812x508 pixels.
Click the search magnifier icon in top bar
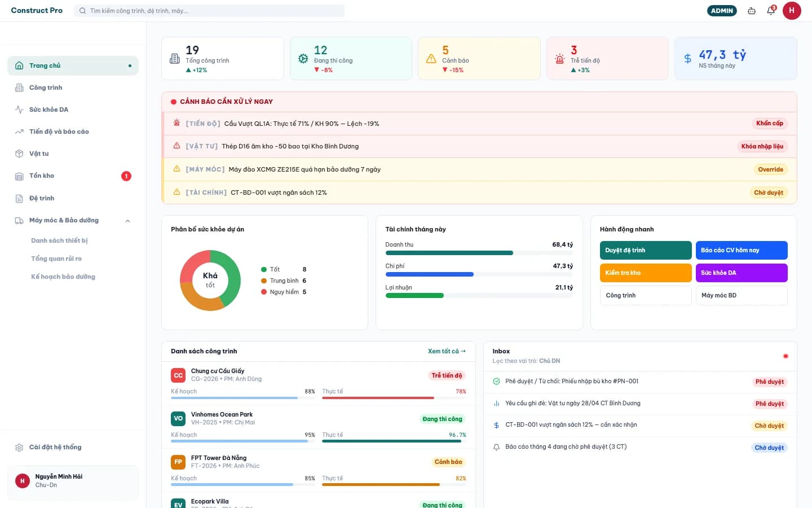point(82,11)
